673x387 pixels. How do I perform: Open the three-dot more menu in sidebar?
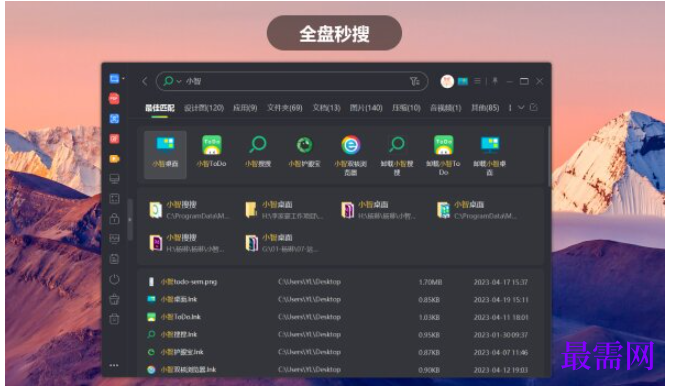[114, 365]
